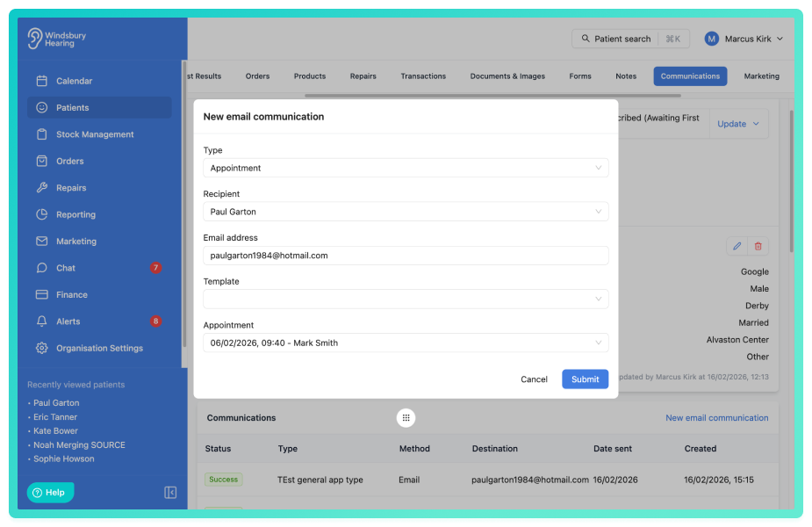Image resolution: width=812 pixels, height=527 pixels.
Task: Open Alerts bell icon
Action: coord(42,321)
